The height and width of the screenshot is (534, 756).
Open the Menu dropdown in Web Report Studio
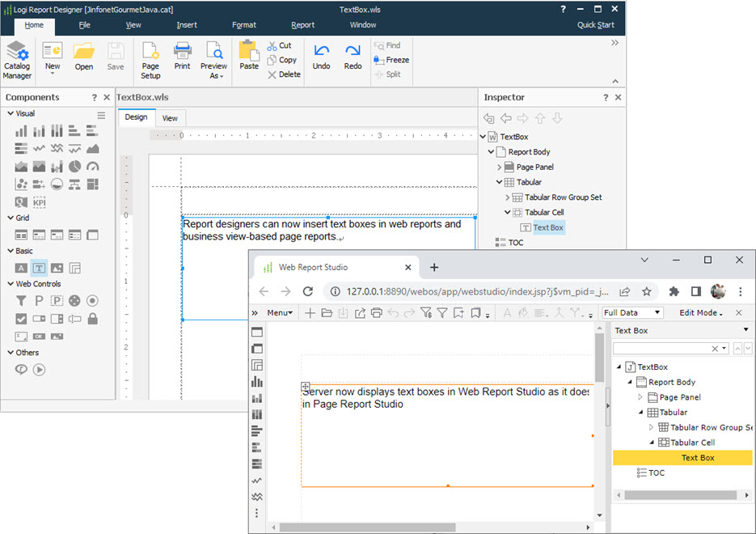280,312
